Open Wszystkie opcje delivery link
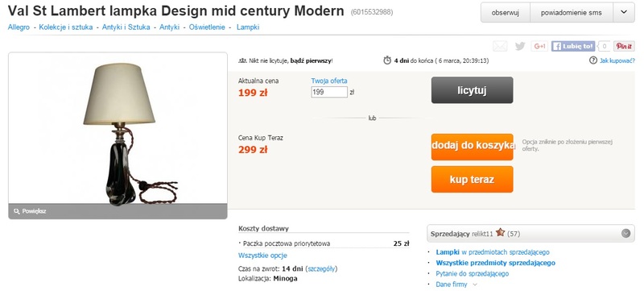This screenshot has height=291, width=644. [262, 256]
